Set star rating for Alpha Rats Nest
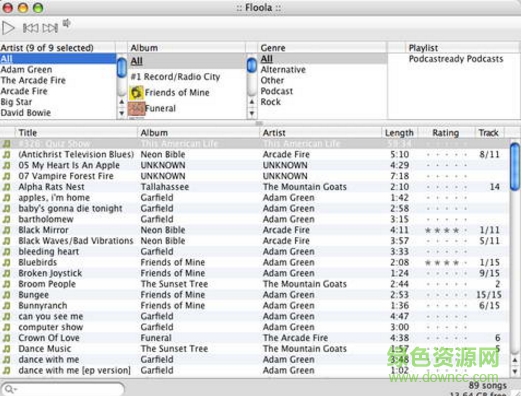The height and width of the screenshot is (396, 522). pos(446,187)
